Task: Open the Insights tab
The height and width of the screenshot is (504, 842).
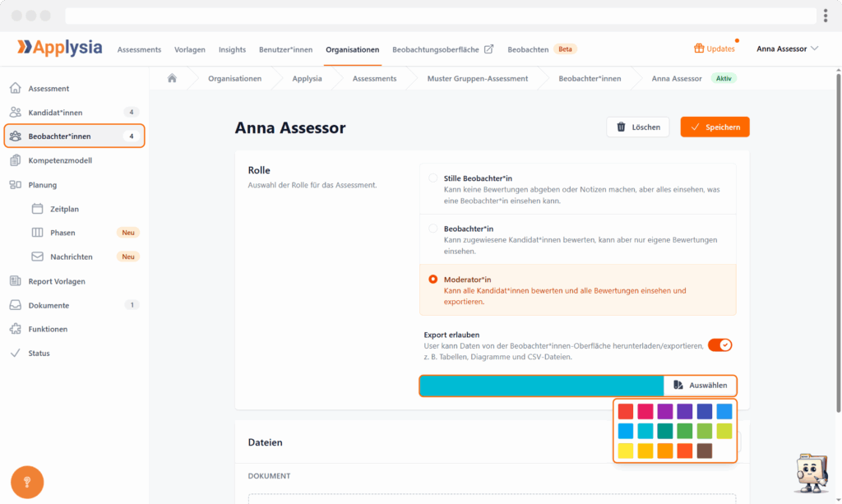Action: [x=232, y=49]
